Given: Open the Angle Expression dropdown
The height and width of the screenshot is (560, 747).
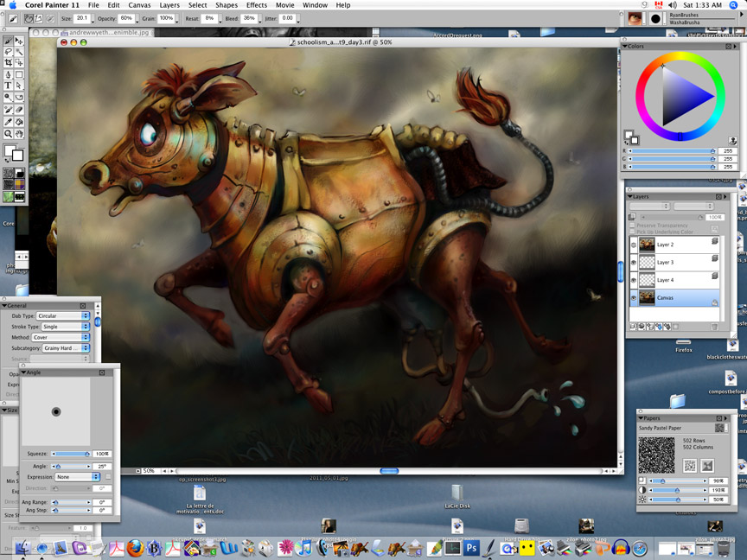Looking at the screenshot, I should click(77, 477).
